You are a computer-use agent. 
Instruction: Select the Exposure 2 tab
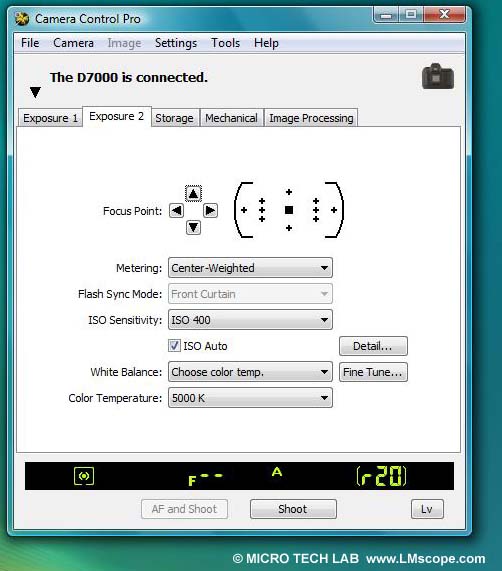click(x=116, y=117)
